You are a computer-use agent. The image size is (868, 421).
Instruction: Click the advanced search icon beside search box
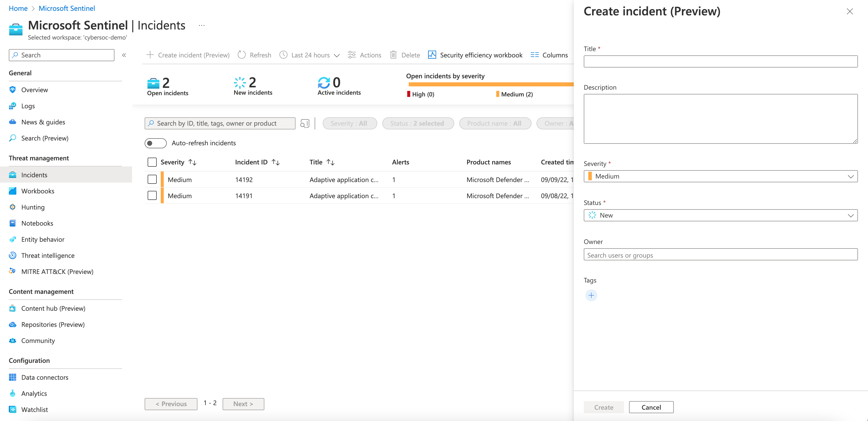(305, 123)
